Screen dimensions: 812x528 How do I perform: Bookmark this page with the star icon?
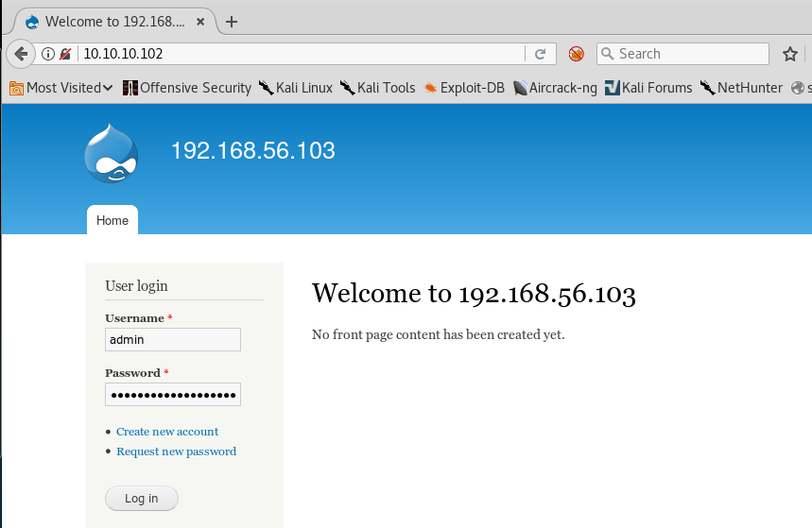(790, 54)
